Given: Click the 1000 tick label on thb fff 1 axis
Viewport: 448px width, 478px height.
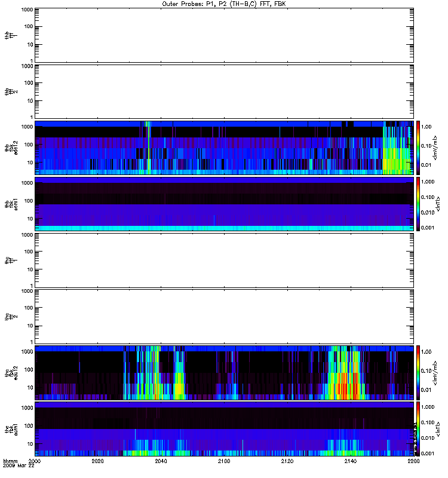Looking at the screenshot, I should (27, 10).
